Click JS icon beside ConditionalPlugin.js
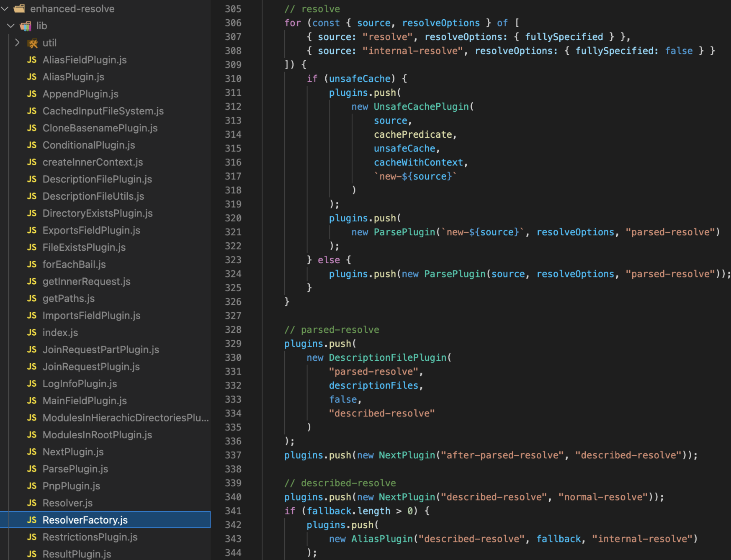Screen dimensions: 731x560 click(x=32, y=145)
